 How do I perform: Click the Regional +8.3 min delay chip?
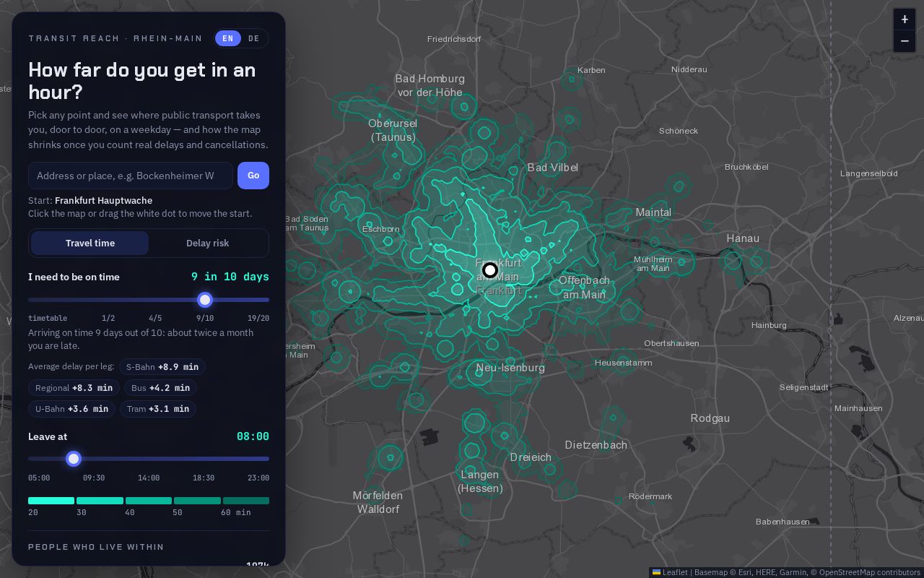click(x=74, y=388)
